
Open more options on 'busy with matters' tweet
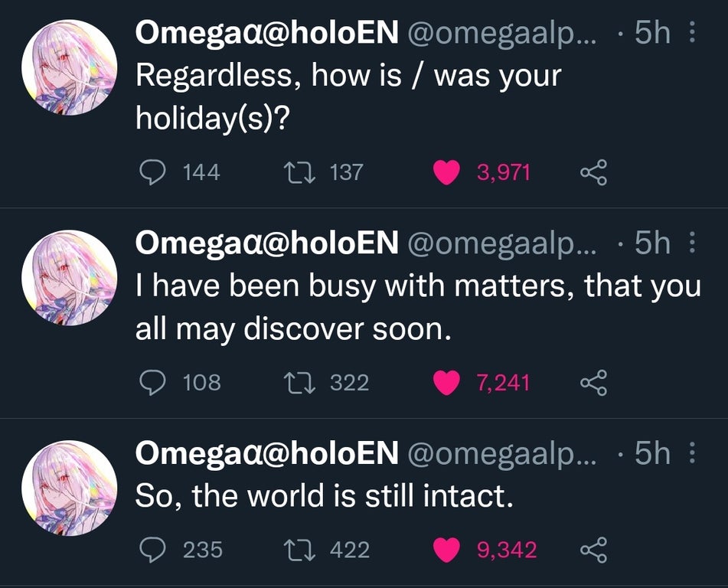pos(692,243)
